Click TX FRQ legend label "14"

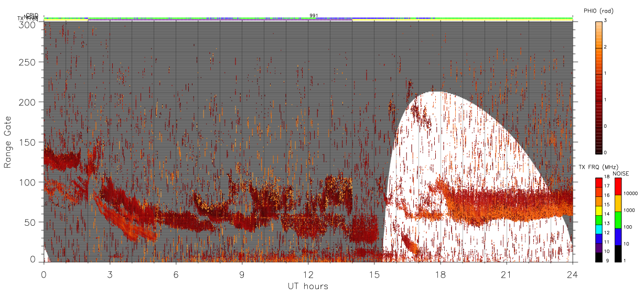(606, 214)
